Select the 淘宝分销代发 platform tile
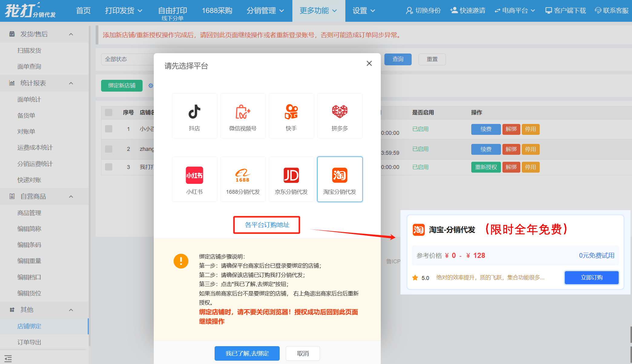The height and width of the screenshot is (364, 632). click(340, 179)
